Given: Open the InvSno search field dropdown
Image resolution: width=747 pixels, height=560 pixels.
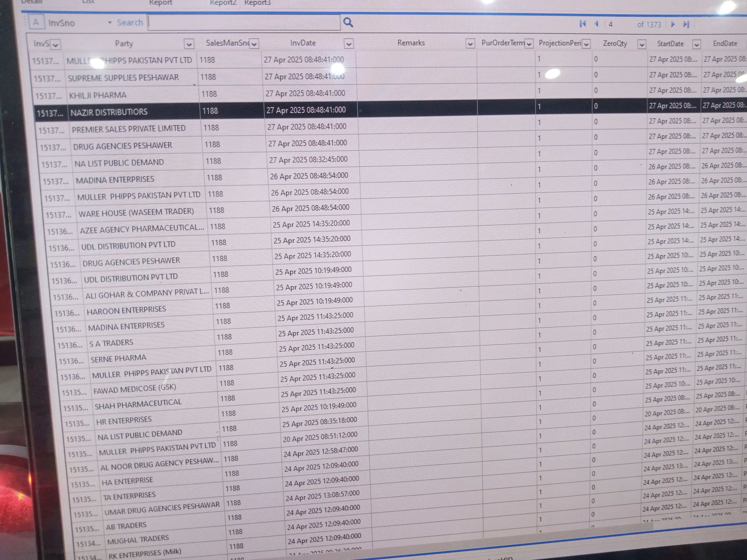Looking at the screenshot, I should 109,23.
